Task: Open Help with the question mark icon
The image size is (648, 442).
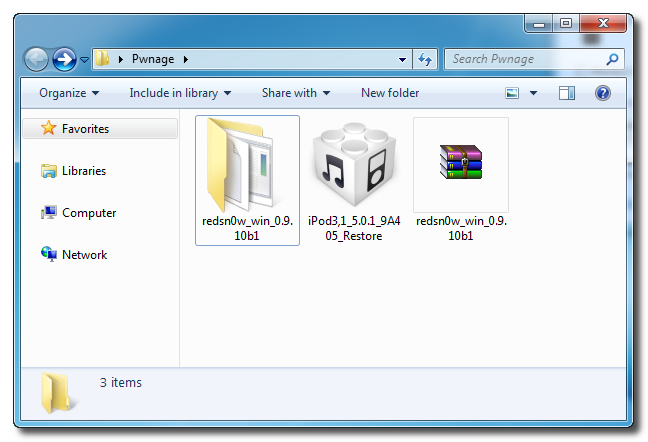Action: click(603, 93)
